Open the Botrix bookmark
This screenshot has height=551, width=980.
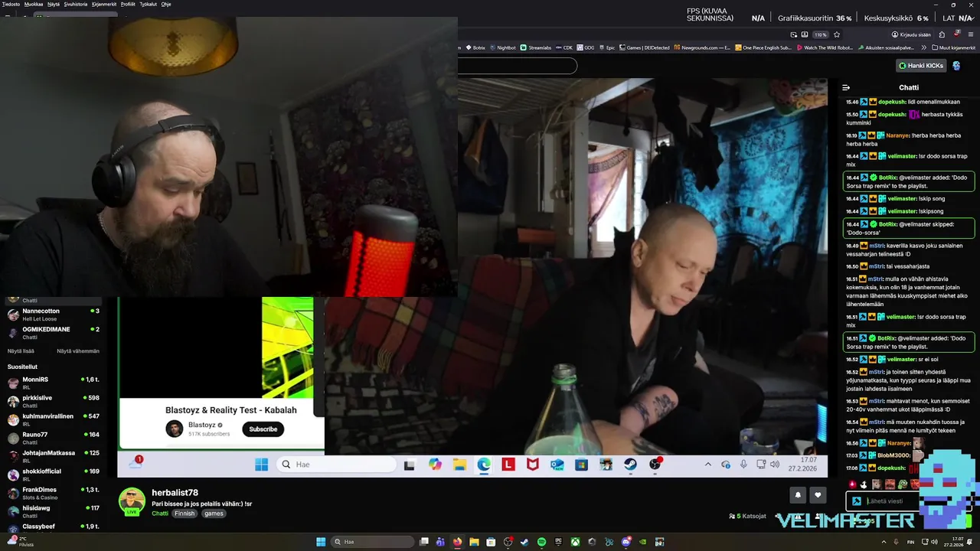(475, 47)
